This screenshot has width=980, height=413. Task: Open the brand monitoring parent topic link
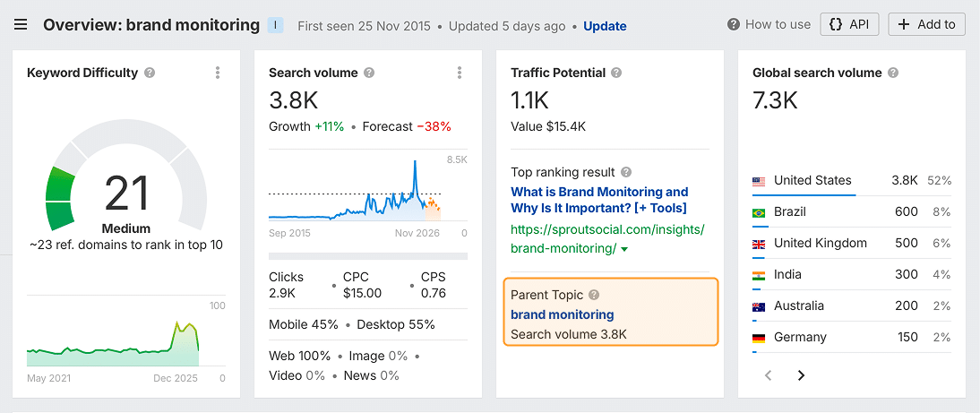point(563,314)
